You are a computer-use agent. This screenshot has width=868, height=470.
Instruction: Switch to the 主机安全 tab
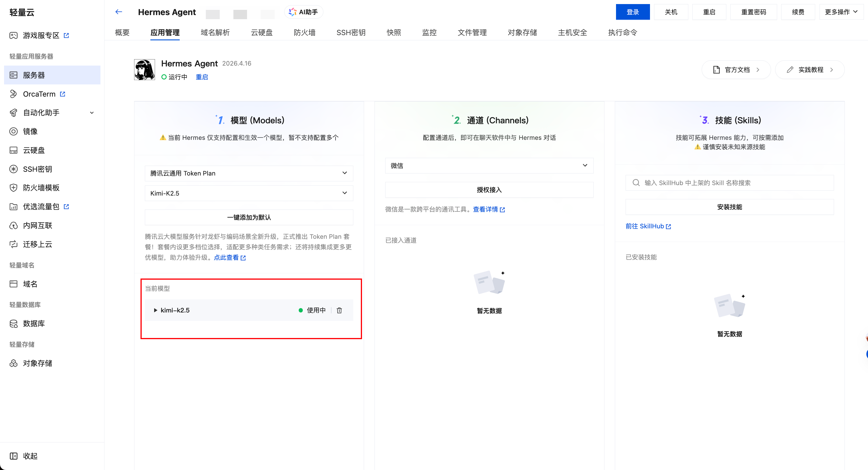coord(572,32)
